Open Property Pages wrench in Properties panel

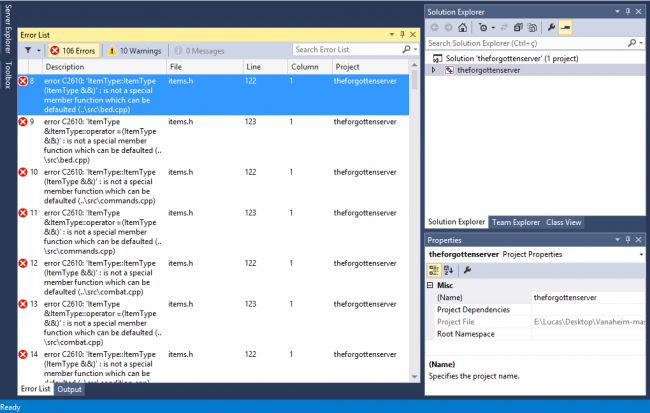468,270
